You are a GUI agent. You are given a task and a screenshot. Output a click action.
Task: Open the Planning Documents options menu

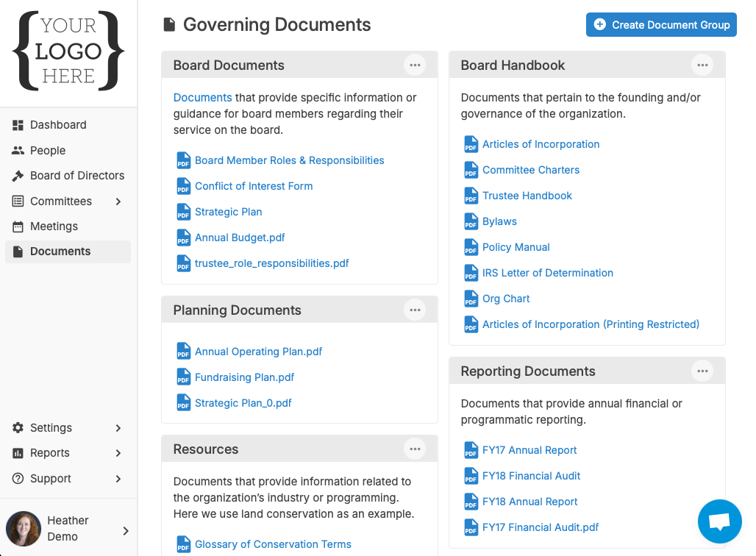click(x=415, y=310)
